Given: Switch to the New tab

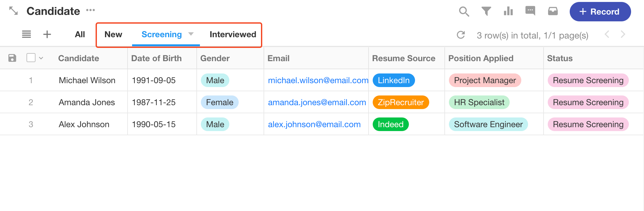Looking at the screenshot, I should pyautogui.click(x=113, y=34).
